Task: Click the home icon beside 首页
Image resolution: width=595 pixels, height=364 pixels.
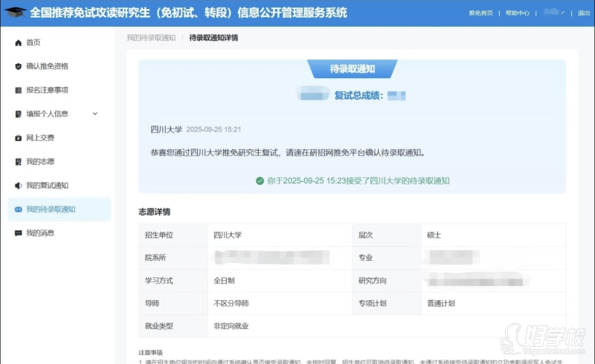Action: [18, 42]
